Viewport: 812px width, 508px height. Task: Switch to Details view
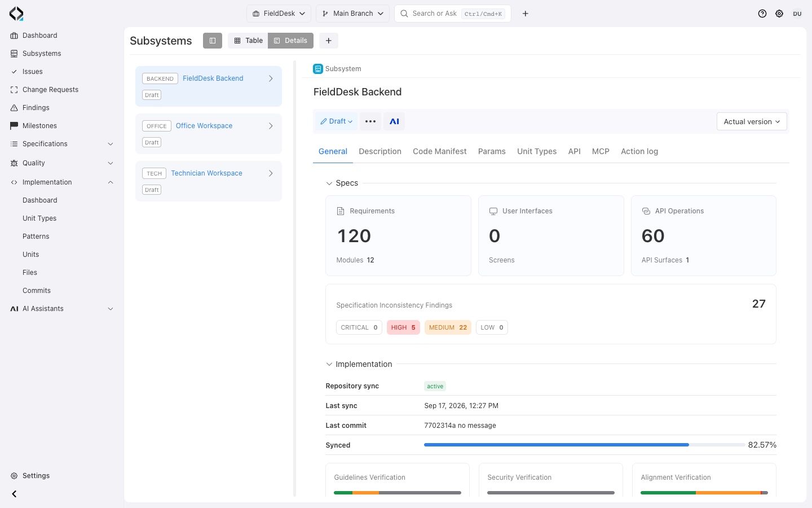click(x=290, y=41)
